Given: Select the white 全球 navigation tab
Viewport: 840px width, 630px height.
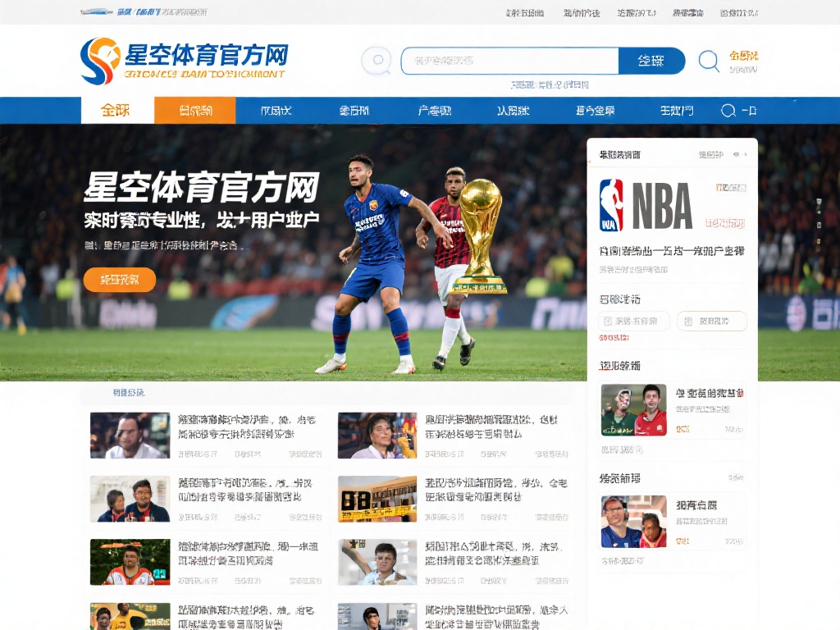Looking at the screenshot, I should tap(116, 111).
